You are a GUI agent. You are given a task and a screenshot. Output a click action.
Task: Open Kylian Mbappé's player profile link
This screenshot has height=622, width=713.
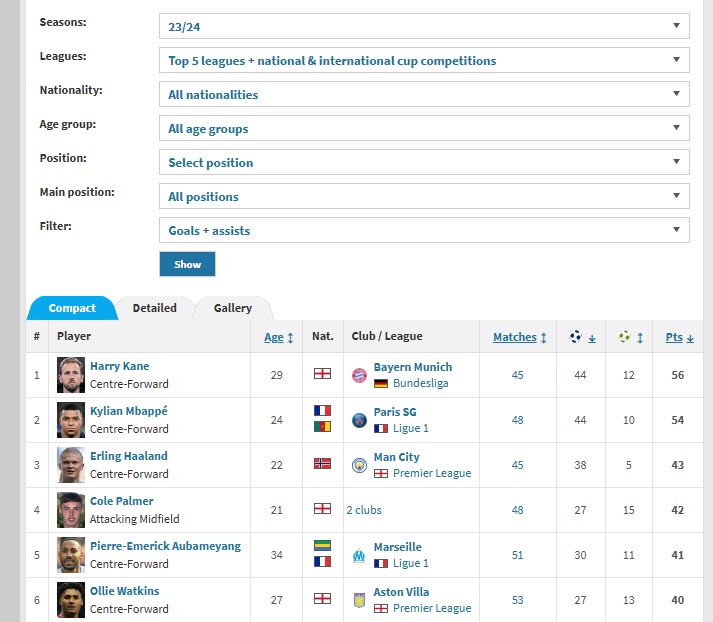click(x=127, y=411)
